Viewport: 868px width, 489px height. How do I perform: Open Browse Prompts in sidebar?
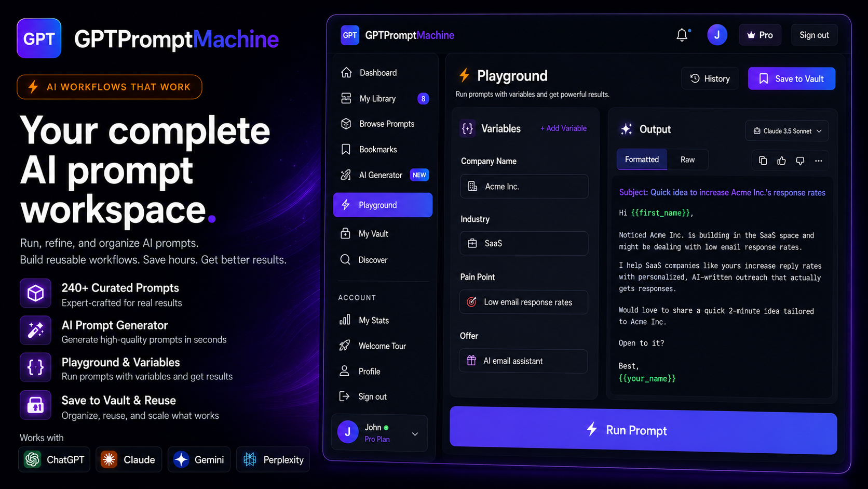(x=383, y=124)
